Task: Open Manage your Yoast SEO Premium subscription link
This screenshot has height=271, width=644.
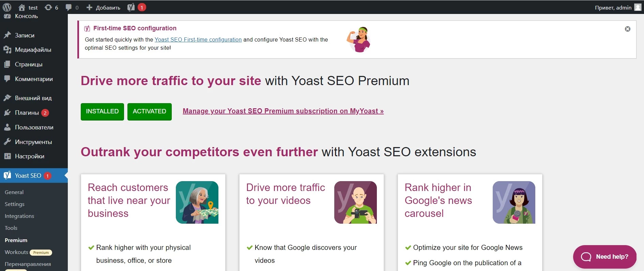Action: [283, 111]
